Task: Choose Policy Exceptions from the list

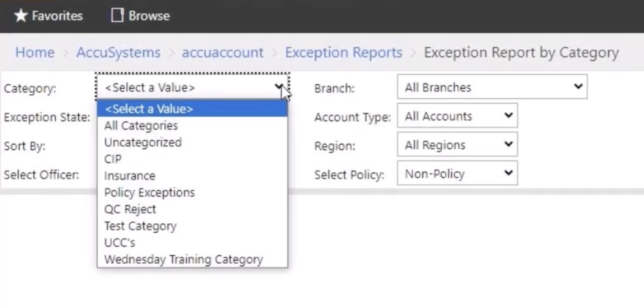Action: coord(149,192)
